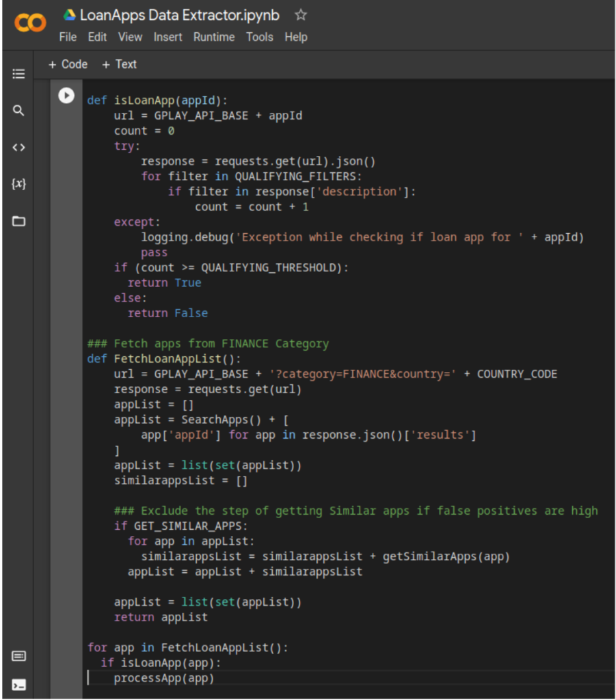Click 'if (count >= QUALIFYING_THRESHOLD):' line
616x700 pixels.
pos(231,267)
